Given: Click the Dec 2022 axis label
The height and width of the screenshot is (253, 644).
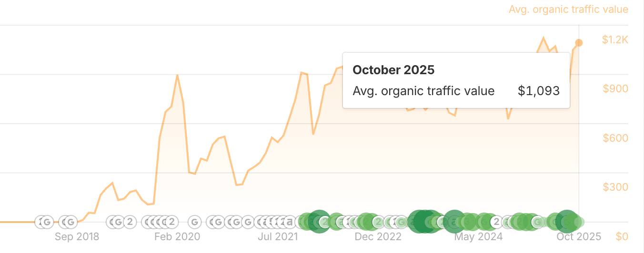Looking at the screenshot, I should (378, 236).
